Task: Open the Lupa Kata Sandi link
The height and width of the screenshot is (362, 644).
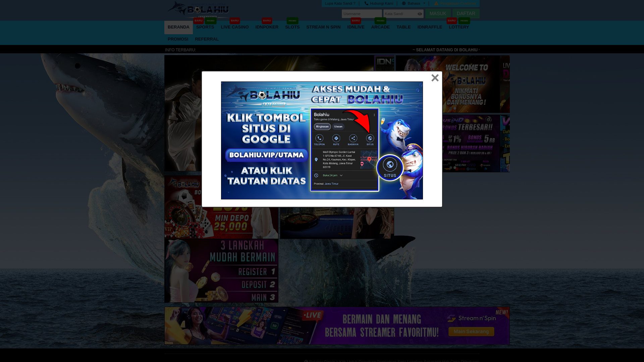Action: 340,3
